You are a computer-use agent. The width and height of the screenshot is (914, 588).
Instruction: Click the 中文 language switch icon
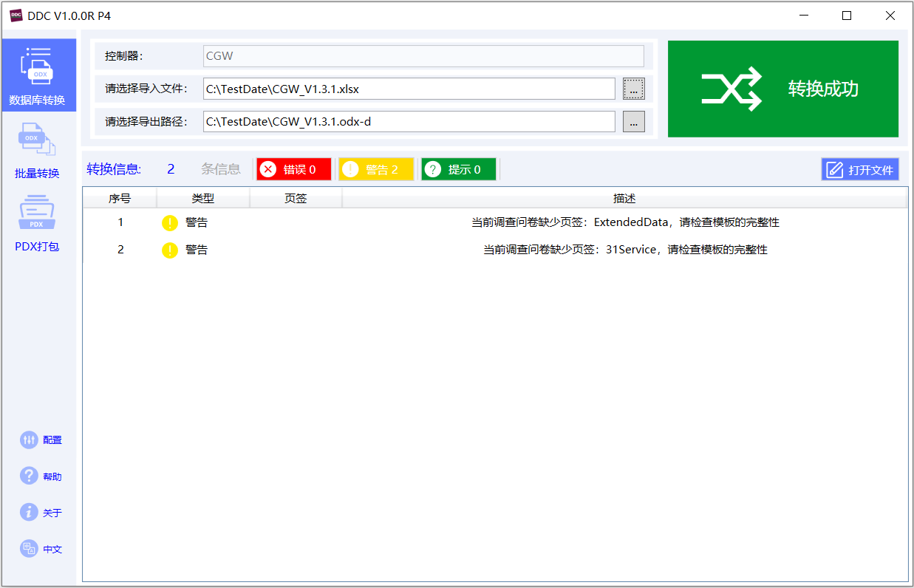click(29, 549)
